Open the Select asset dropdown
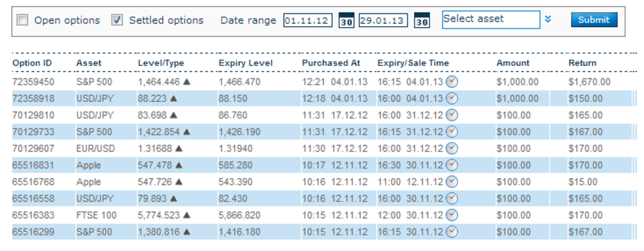 [x=491, y=19]
